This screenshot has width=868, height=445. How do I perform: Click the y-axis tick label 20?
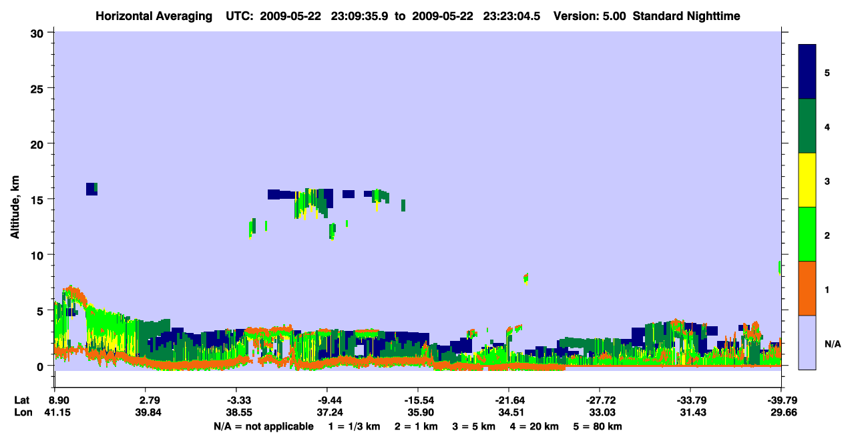[38, 143]
